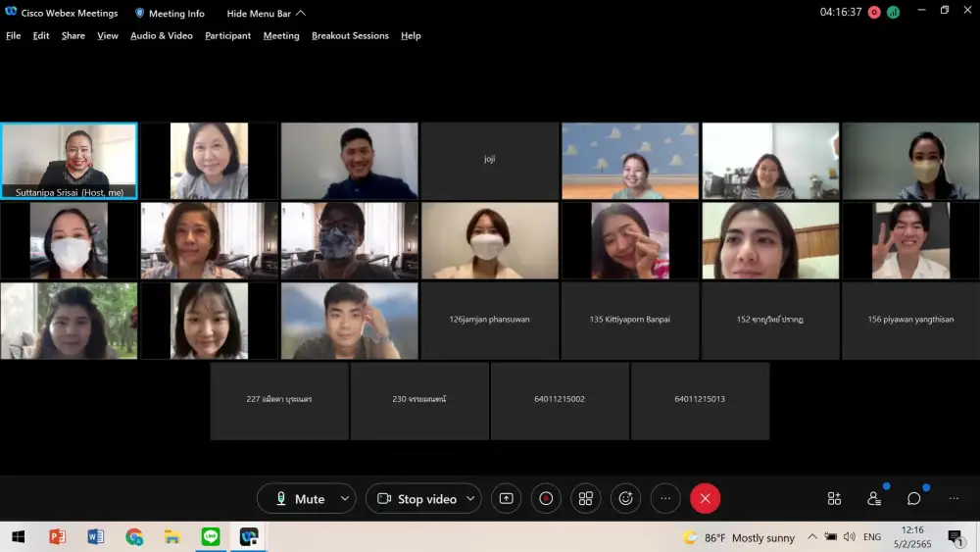980x552 pixels.
Task: Select Suttanipa Srisai host video tile
Action: point(69,161)
